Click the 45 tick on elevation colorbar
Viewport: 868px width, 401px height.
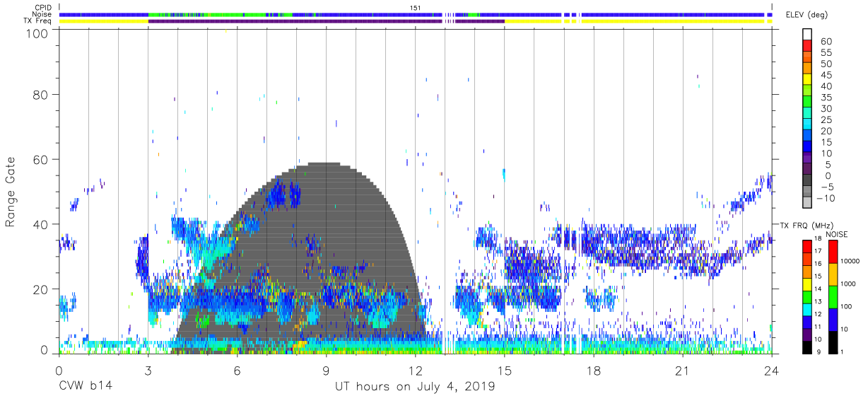coord(826,75)
